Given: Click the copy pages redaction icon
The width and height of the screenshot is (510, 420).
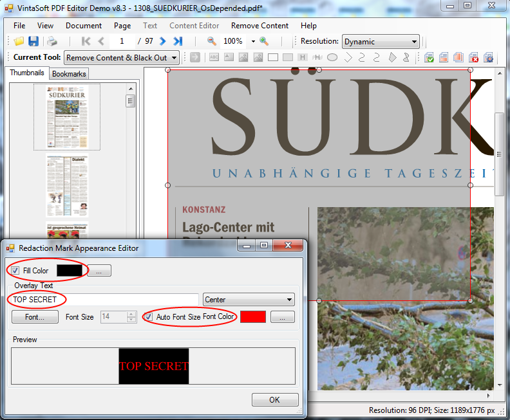Looking at the screenshot, I should click(x=458, y=57).
